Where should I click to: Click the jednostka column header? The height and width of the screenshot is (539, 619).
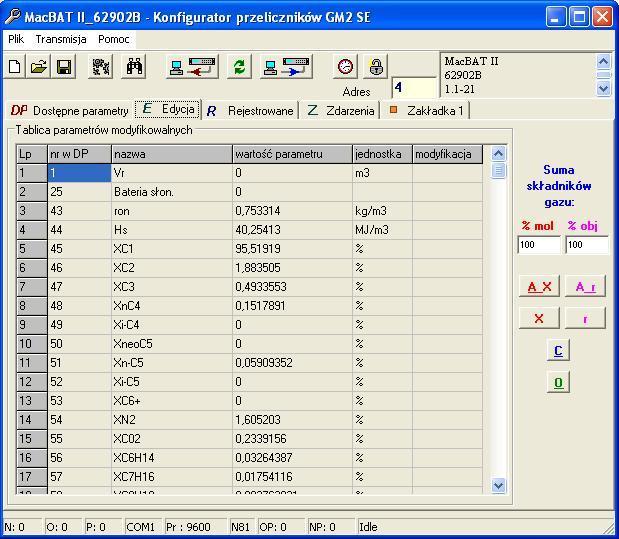coord(383,154)
